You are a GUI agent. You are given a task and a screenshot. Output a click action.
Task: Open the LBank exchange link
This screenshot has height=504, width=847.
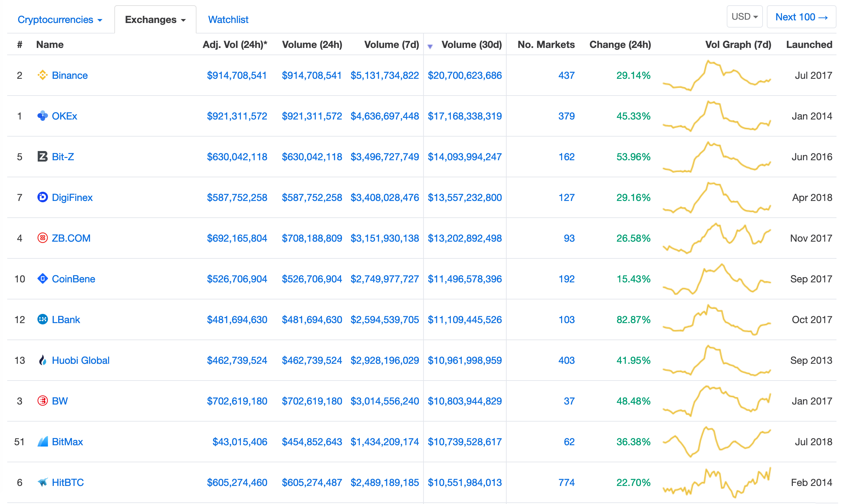[x=66, y=320]
